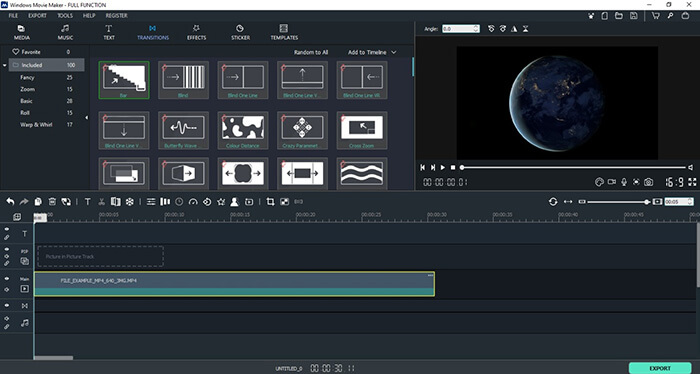
Task: Click the timeline zoom slider handle
Action: point(647,202)
